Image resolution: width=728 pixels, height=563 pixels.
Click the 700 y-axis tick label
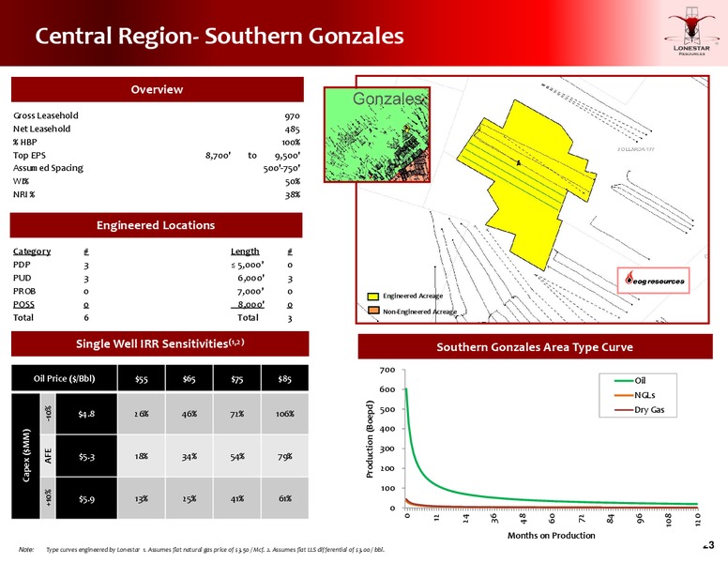click(x=387, y=370)
